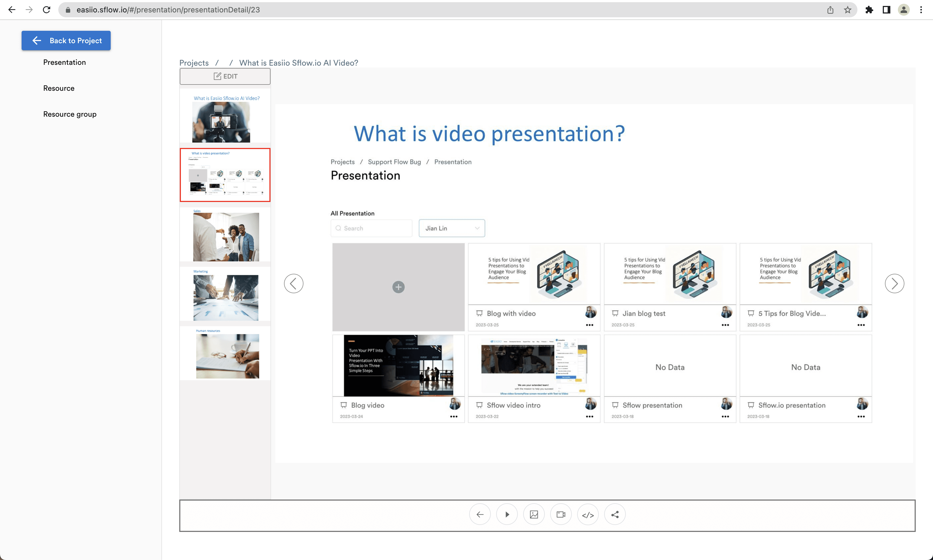This screenshot has width=933, height=560.
Task: Click the plus icon on empty card
Action: pyautogui.click(x=398, y=287)
